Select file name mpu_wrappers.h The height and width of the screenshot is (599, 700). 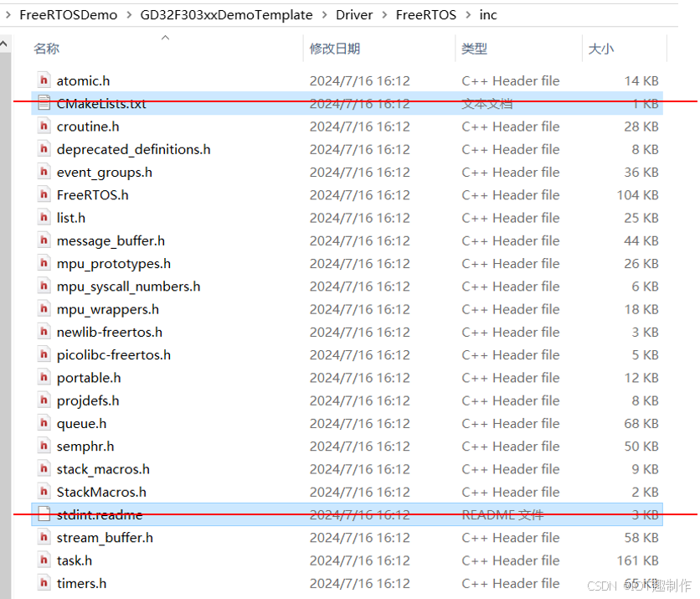click(107, 309)
